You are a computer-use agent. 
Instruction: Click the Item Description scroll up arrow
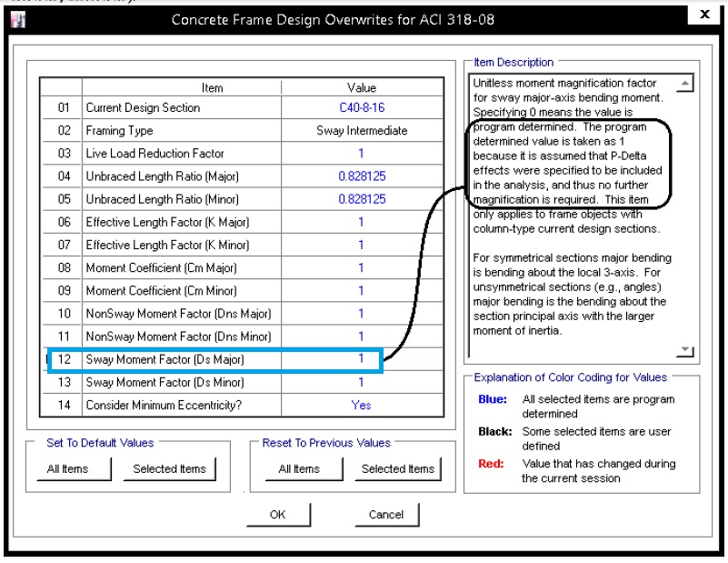(684, 84)
